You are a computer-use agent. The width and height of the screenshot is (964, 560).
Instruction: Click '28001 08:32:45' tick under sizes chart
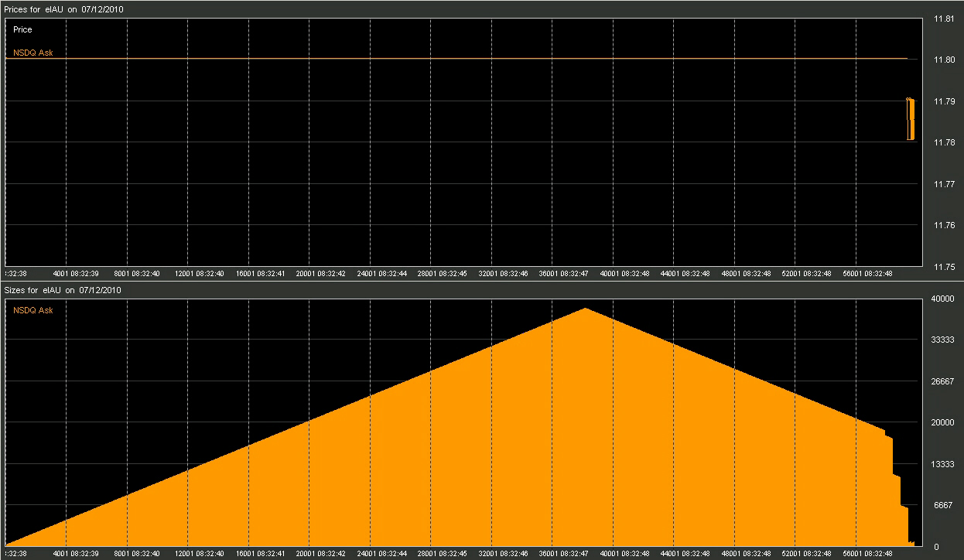[443, 554]
